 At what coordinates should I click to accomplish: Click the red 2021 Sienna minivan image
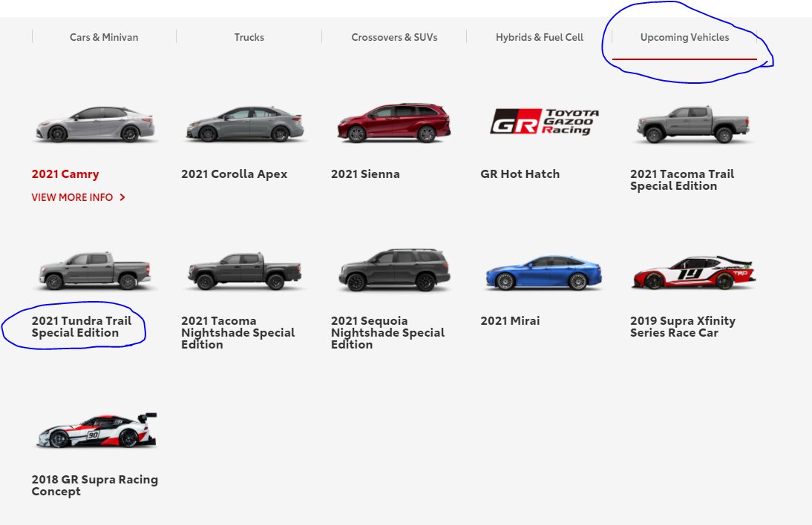coord(394,123)
